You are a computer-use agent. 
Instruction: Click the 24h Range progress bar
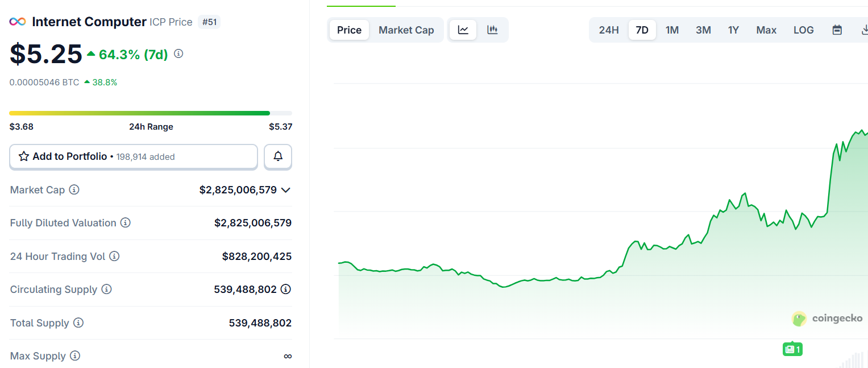pyautogui.click(x=151, y=113)
